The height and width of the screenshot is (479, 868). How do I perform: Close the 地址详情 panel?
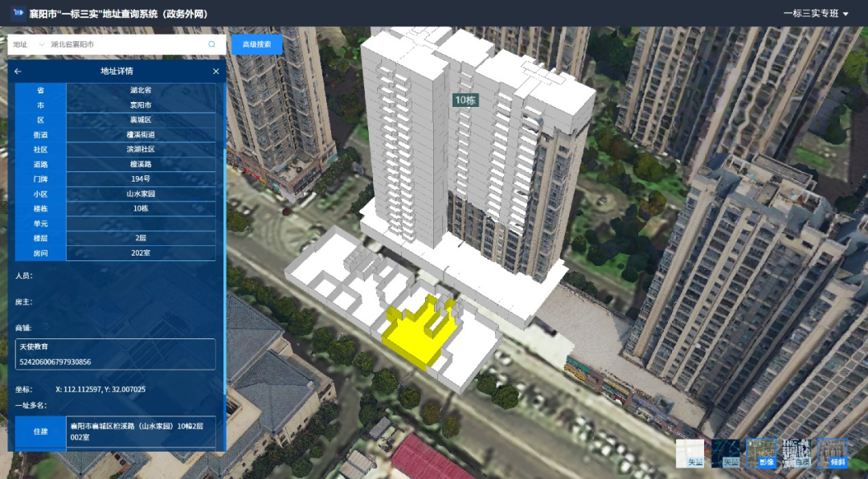tap(215, 72)
